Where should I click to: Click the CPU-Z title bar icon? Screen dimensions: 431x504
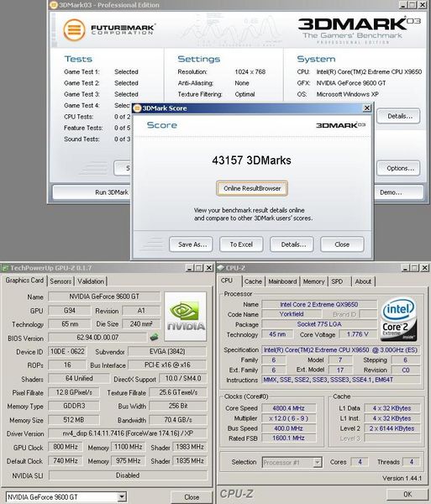coord(221,268)
